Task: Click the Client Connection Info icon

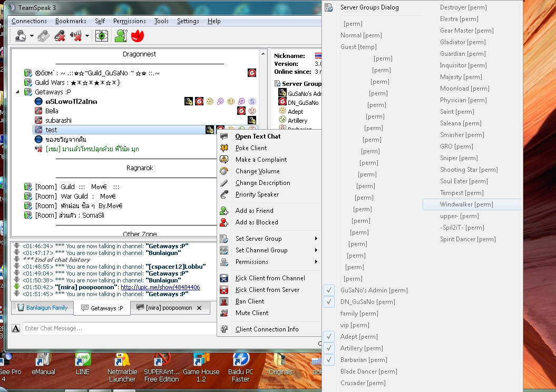Action: click(224, 329)
